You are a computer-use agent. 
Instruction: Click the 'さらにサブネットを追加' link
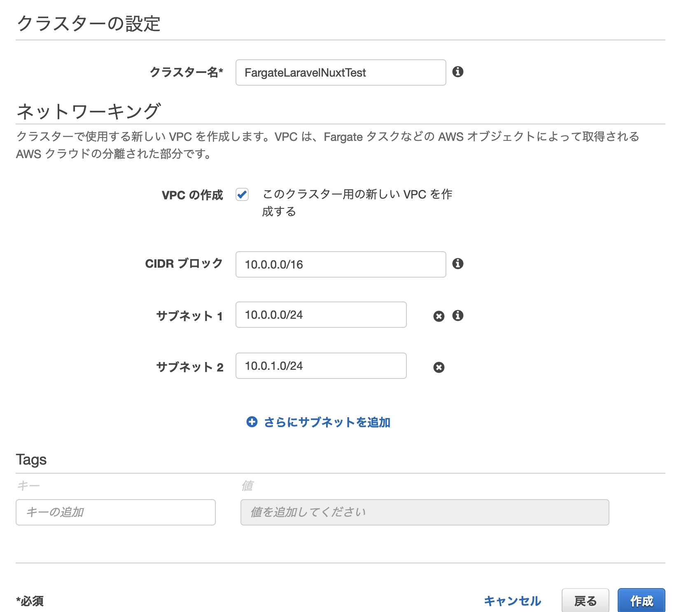click(x=327, y=422)
